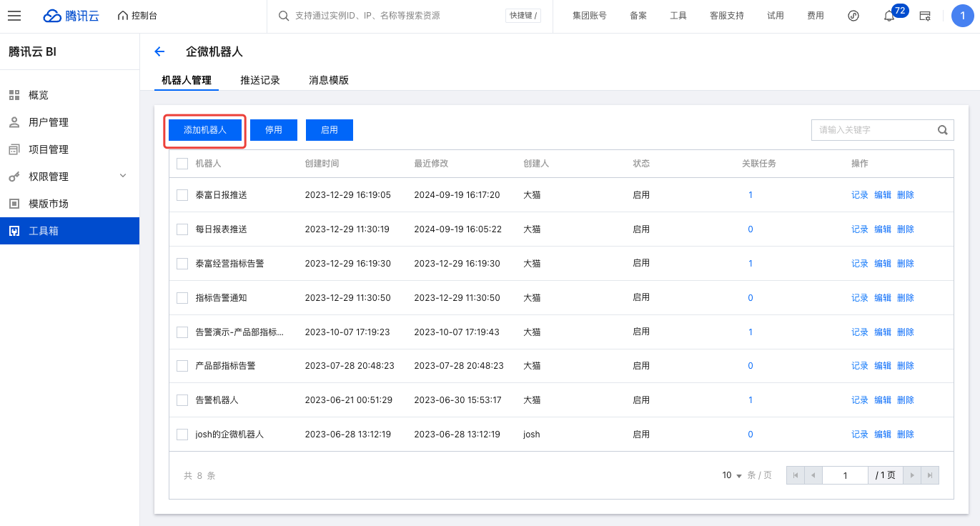Open the hamburger navigation menu
The width and height of the screenshot is (980, 526).
tap(14, 16)
